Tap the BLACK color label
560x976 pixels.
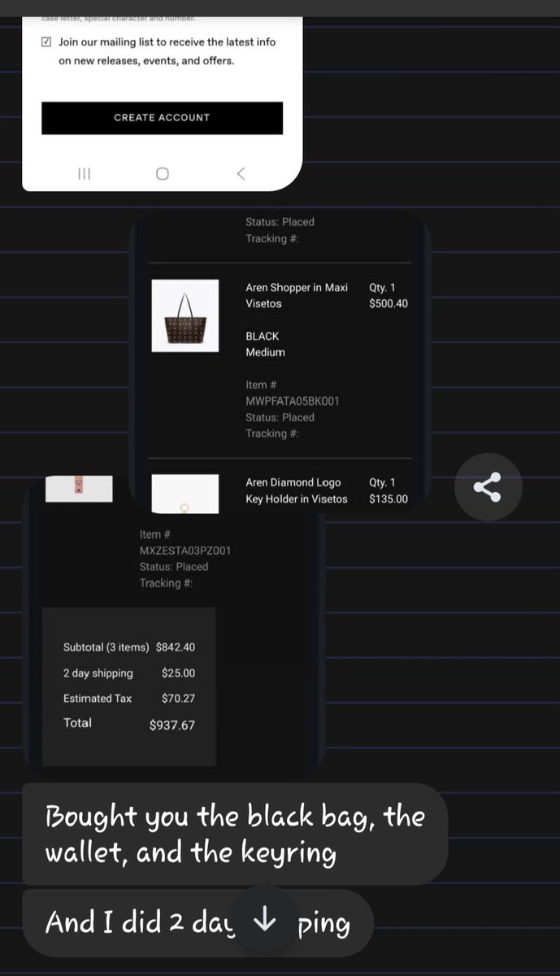click(x=263, y=336)
